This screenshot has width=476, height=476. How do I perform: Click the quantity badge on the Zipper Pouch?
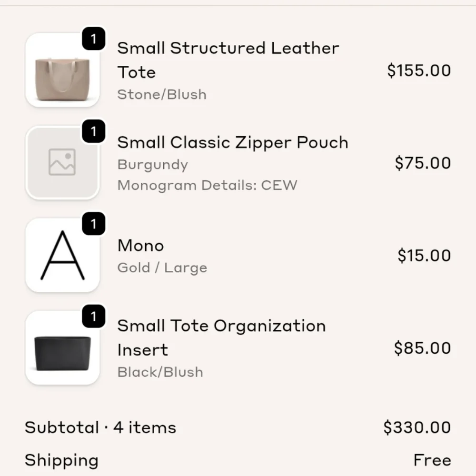click(94, 132)
